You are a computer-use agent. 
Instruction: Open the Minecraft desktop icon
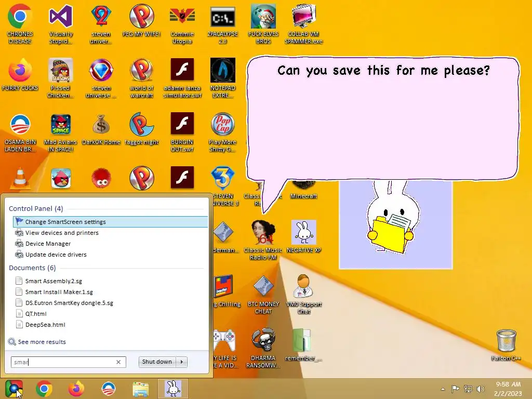(303, 190)
